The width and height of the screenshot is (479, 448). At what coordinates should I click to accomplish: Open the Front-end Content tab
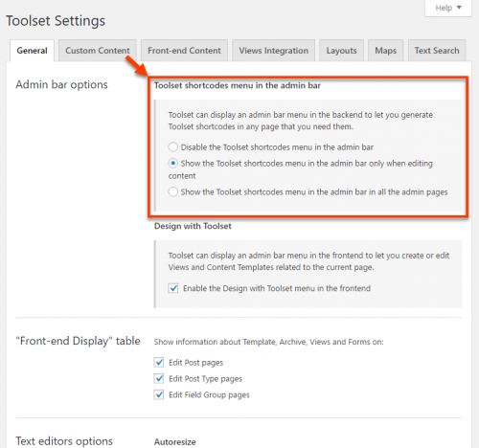pyautogui.click(x=184, y=51)
